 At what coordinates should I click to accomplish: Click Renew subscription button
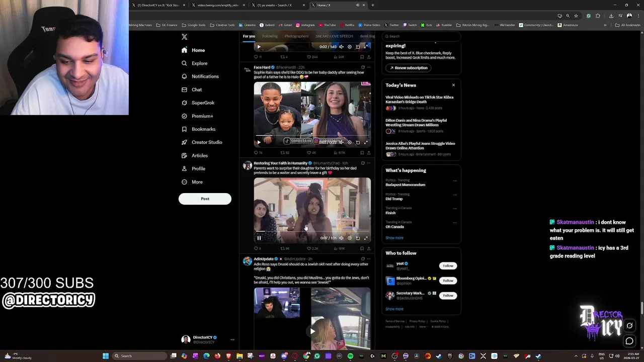(409, 68)
